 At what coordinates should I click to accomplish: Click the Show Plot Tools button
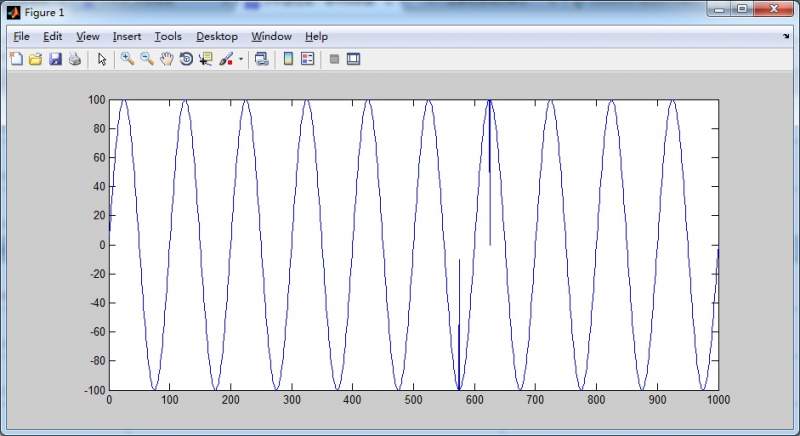pyautogui.click(x=353, y=59)
